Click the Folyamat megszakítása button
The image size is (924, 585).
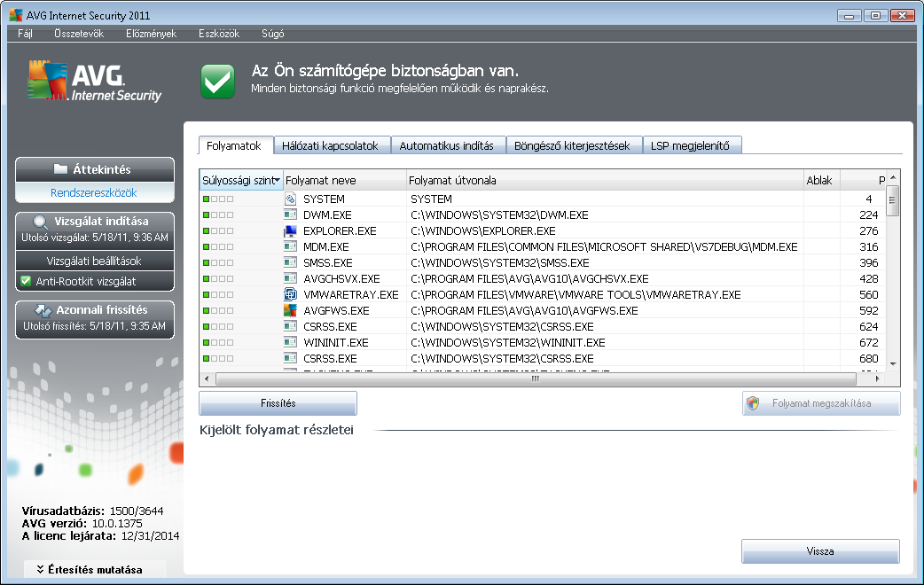click(x=821, y=403)
